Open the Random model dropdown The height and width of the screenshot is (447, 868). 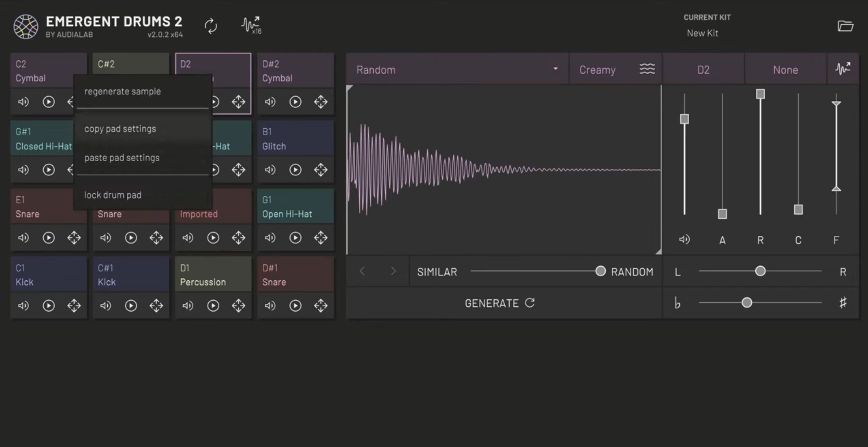pos(457,70)
